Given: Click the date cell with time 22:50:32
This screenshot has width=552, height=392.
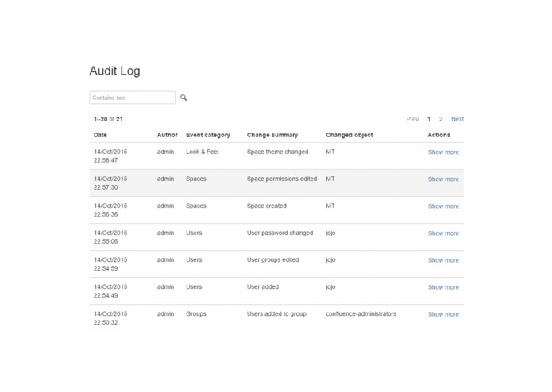Looking at the screenshot, I should click(x=110, y=318).
